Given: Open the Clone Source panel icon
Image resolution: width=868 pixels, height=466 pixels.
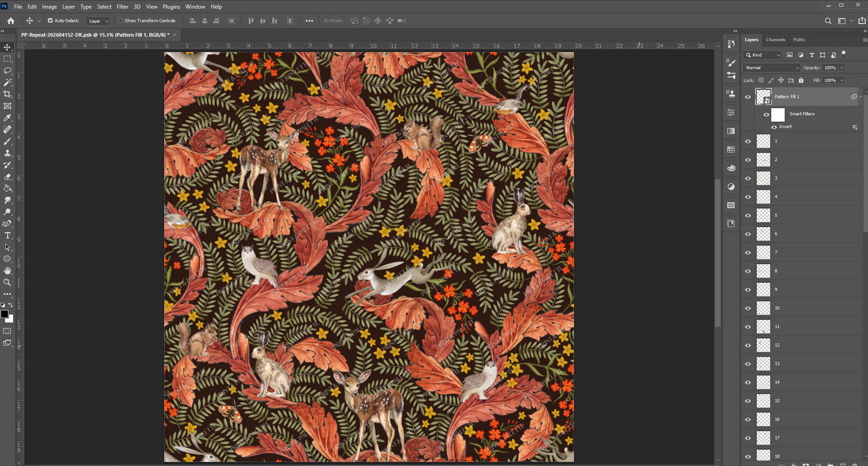Looking at the screenshot, I should pos(731,94).
